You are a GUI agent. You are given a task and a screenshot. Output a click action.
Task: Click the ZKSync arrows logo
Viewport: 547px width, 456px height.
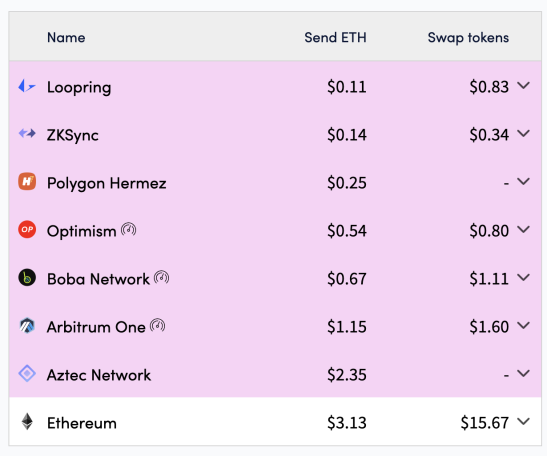click(27, 134)
